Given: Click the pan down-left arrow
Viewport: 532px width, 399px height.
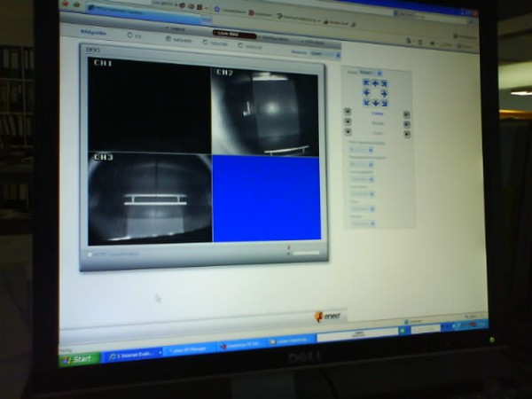Looking at the screenshot, I should pos(366,102).
